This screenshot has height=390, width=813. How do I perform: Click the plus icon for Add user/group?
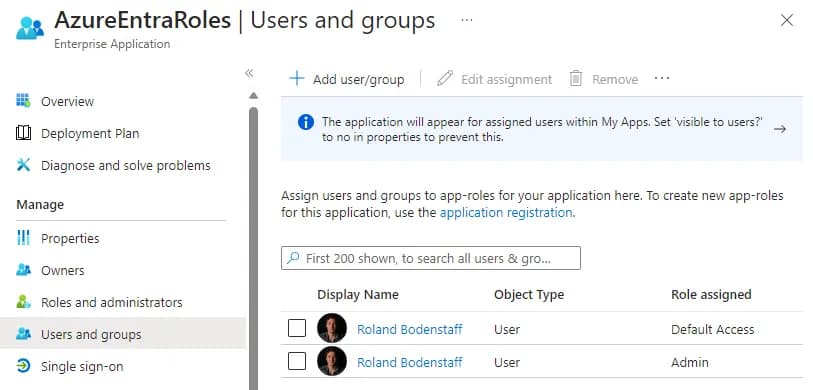coord(297,79)
